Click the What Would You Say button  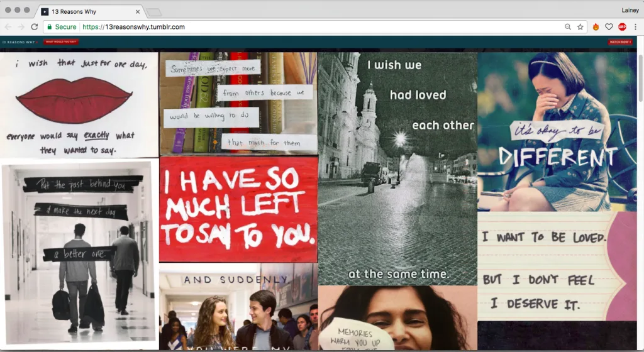[61, 42]
